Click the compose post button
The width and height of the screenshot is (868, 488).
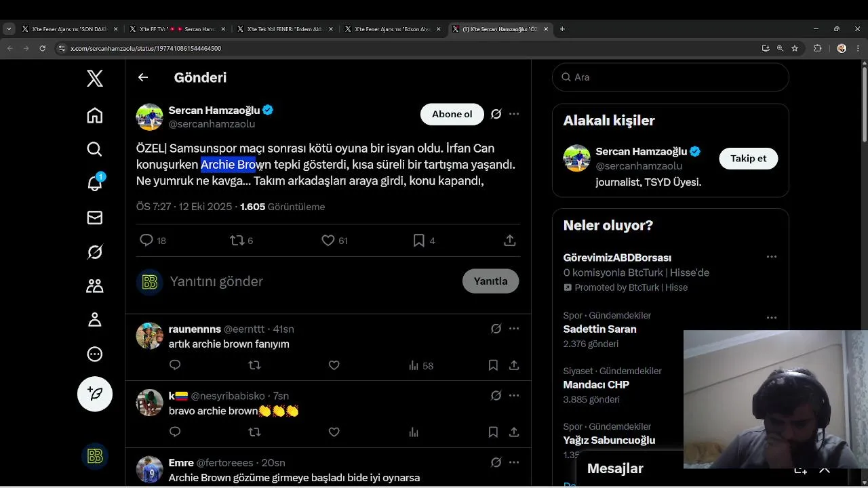click(x=95, y=394)
